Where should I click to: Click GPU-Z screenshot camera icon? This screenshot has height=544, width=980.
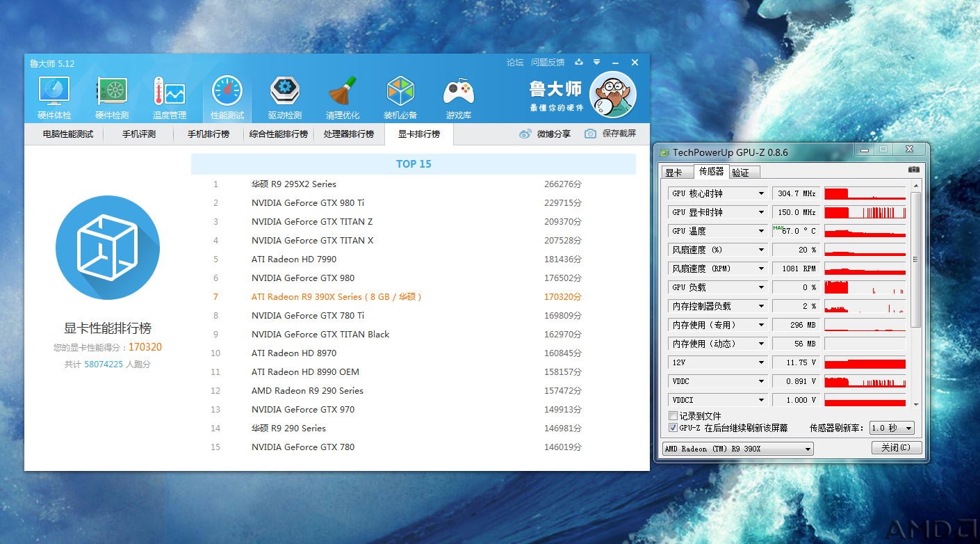(x=913, y=170)
